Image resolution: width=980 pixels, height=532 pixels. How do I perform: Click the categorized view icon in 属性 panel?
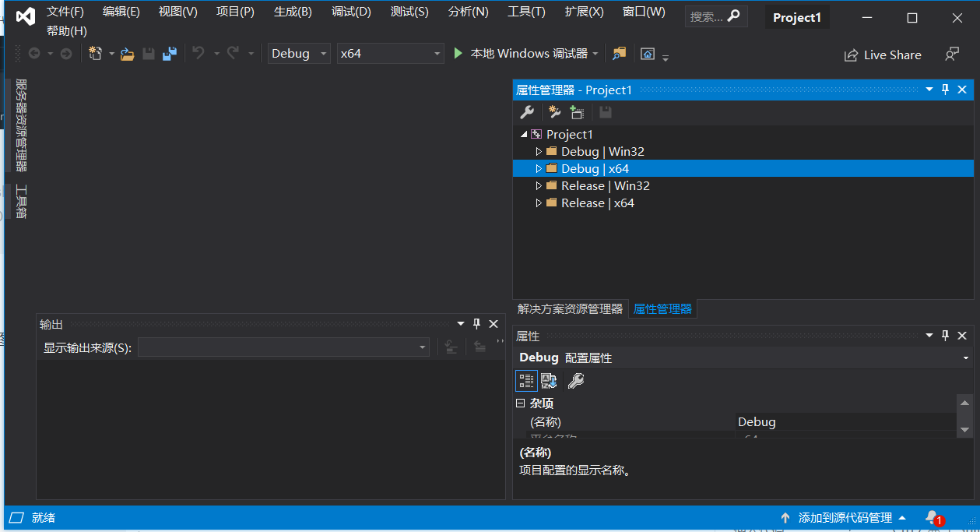click(526, 381)
